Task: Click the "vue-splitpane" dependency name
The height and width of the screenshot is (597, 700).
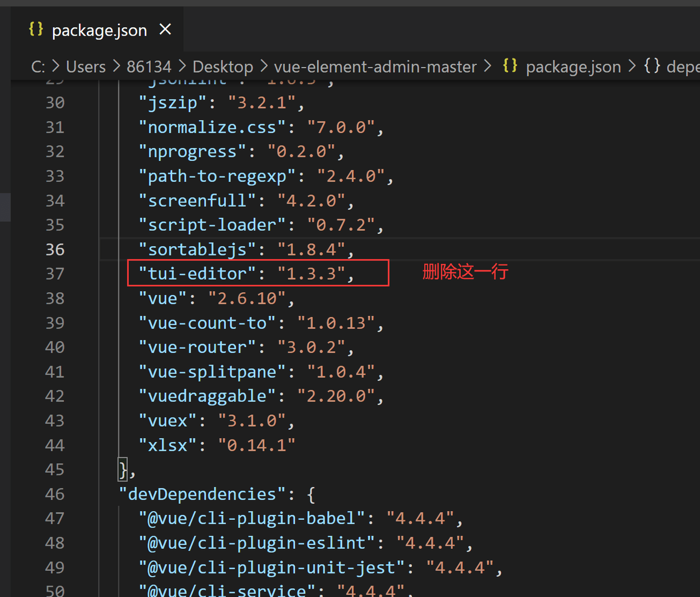Action: pyautogui.click(x=213, y=372)
